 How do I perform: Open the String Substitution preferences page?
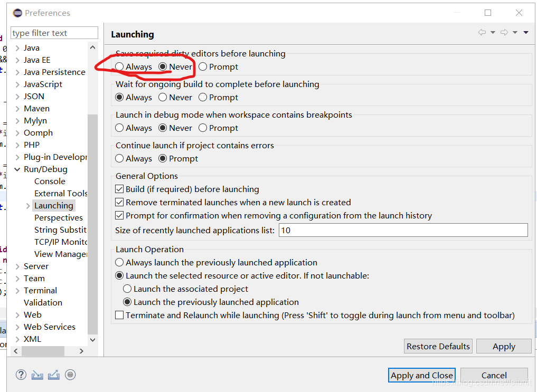pos(60,230)
